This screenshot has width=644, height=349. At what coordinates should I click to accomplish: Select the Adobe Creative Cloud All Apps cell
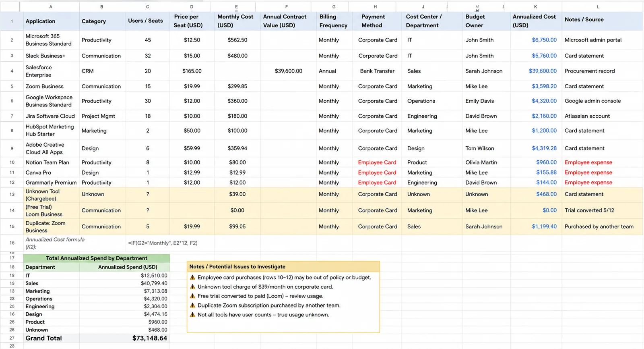point(51,148)
